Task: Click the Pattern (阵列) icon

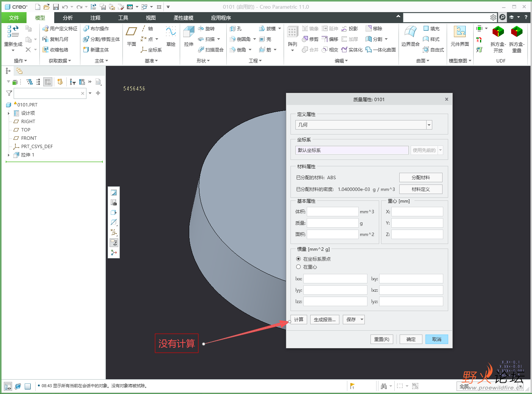Action: pyautogui.click(x=292, y=33)
